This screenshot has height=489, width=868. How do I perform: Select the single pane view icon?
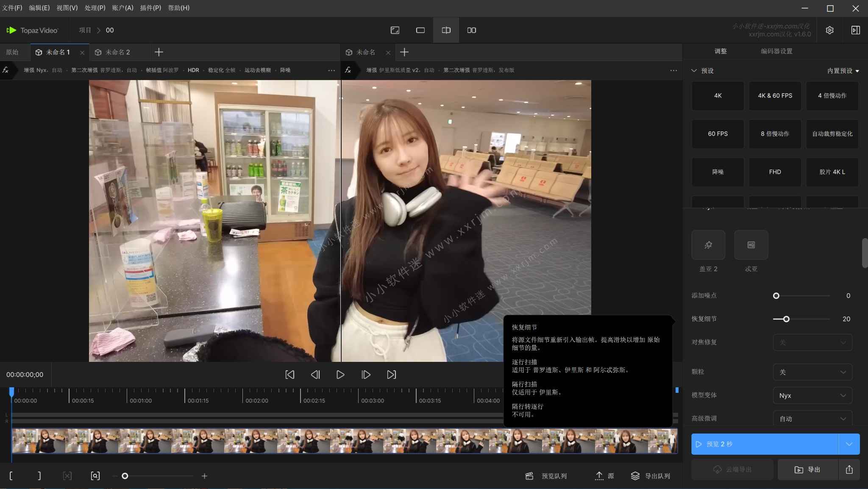[x=420, y=30]
